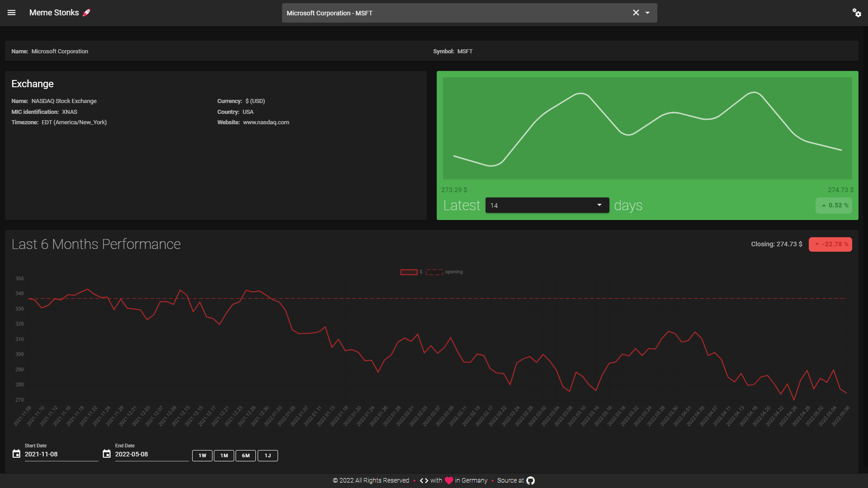The height and width of the screenshot is (488, 868).
Task: Open the Latest days count dropdown
Action: (547, 205)
